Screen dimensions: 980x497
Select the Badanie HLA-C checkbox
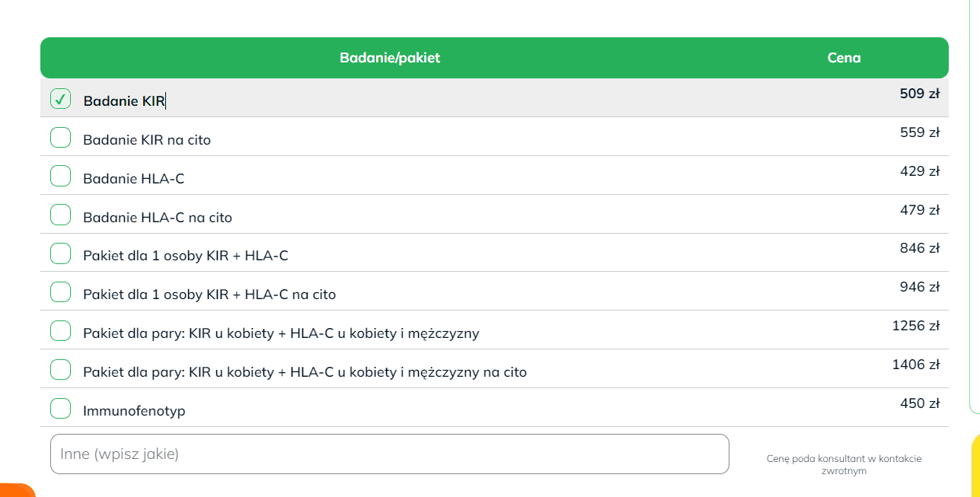click(x=61, y=177)
